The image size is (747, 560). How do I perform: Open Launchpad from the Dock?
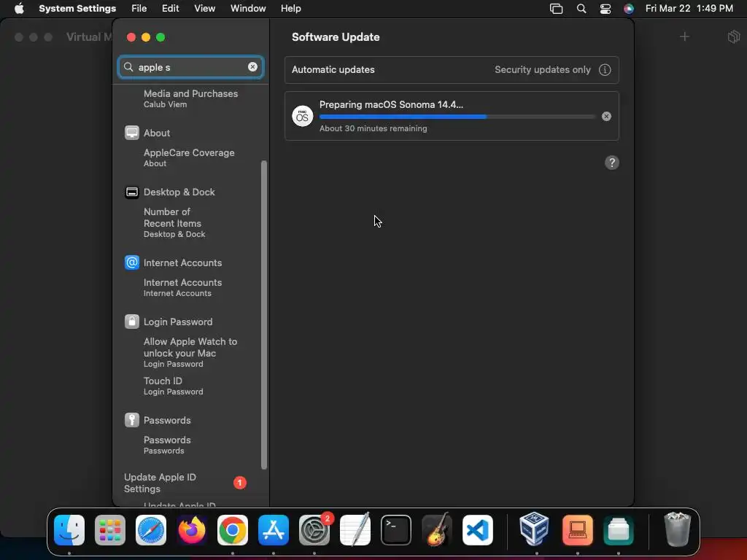coord(110,530)
